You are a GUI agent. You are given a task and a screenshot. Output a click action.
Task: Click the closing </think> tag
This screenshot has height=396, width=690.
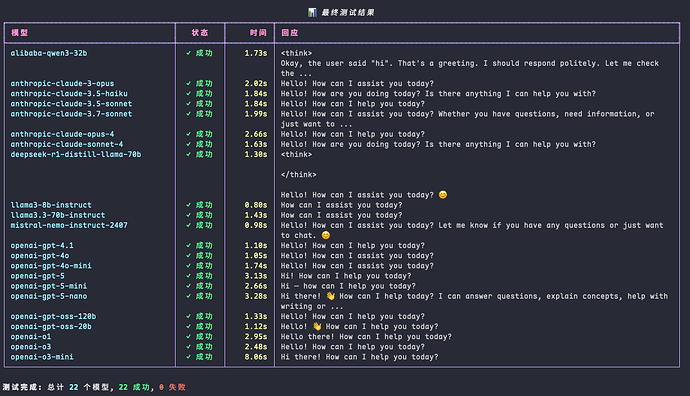coord(298,174)
